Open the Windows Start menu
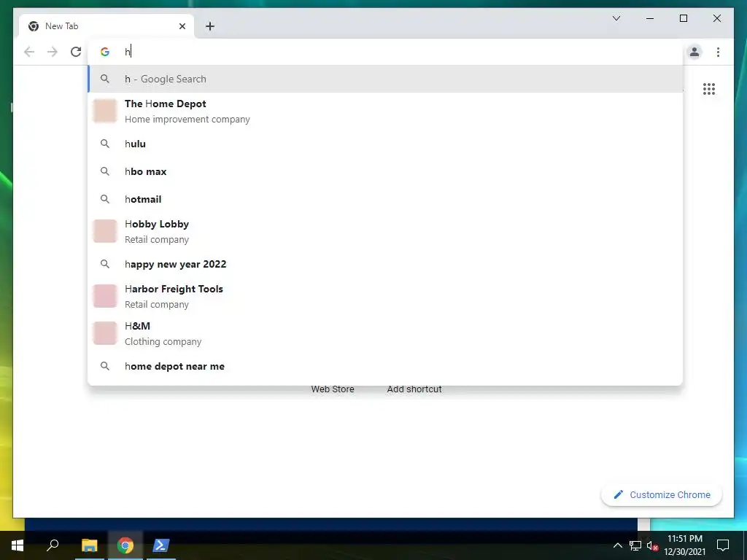The width and height of the screenshot is (747, 560). (18, 545)
